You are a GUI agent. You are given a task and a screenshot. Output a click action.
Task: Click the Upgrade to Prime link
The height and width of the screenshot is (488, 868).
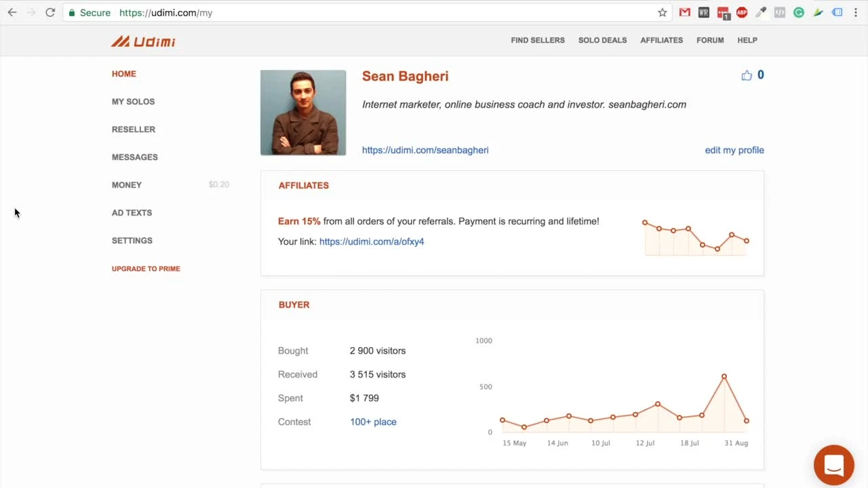146,269
